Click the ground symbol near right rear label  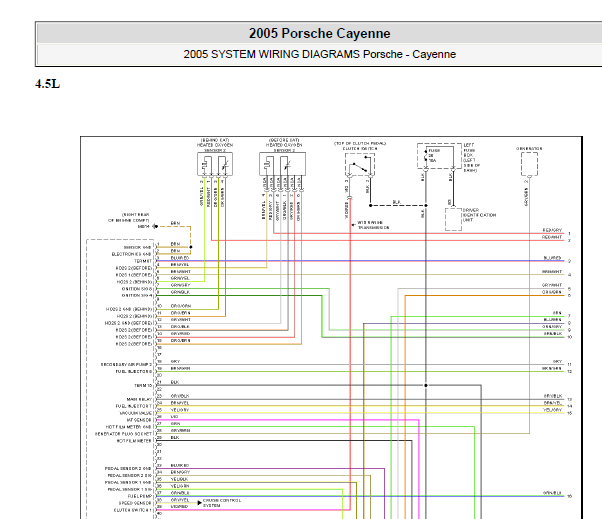pyautogui.click(x=155, y=226)
